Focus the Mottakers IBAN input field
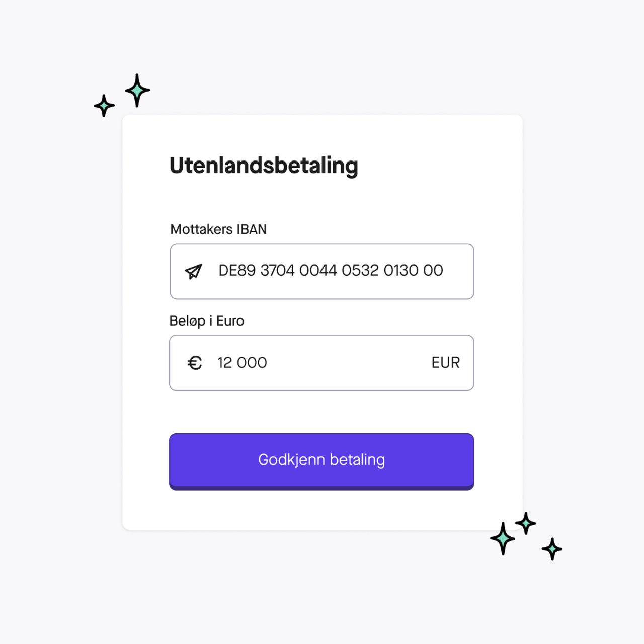 (x=322, y=271)
